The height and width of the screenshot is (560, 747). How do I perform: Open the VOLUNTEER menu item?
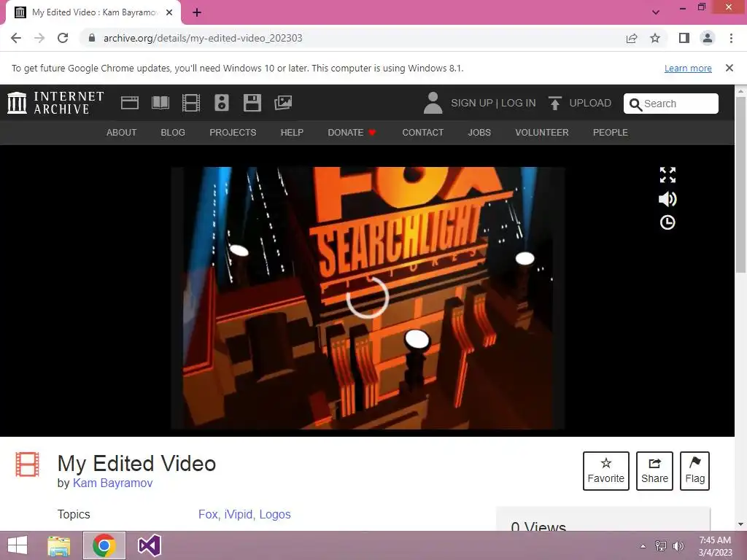pos(542,133)
